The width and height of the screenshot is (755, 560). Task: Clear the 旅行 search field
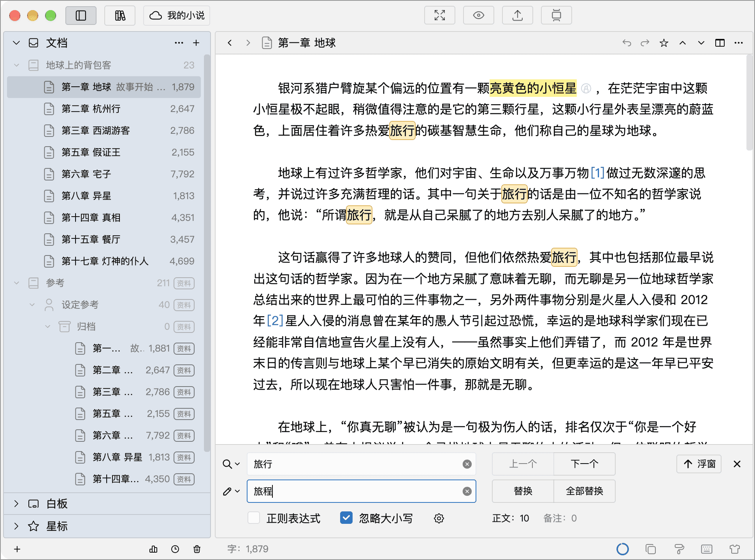[x=467, y=464]
